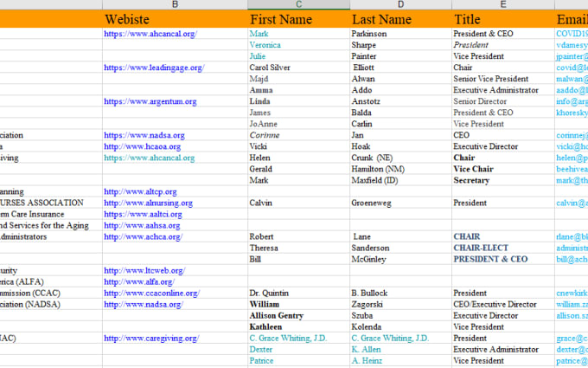Select column C header

tap(298, 4)
